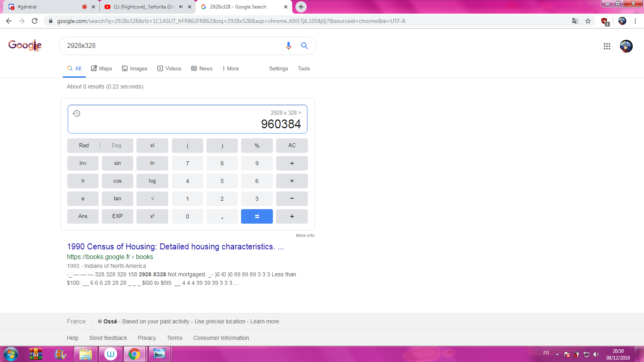This screenshot has height=362, width=644.
Task: Open the Settings menu
Action: pyautogui.click(x=278, y=69)
